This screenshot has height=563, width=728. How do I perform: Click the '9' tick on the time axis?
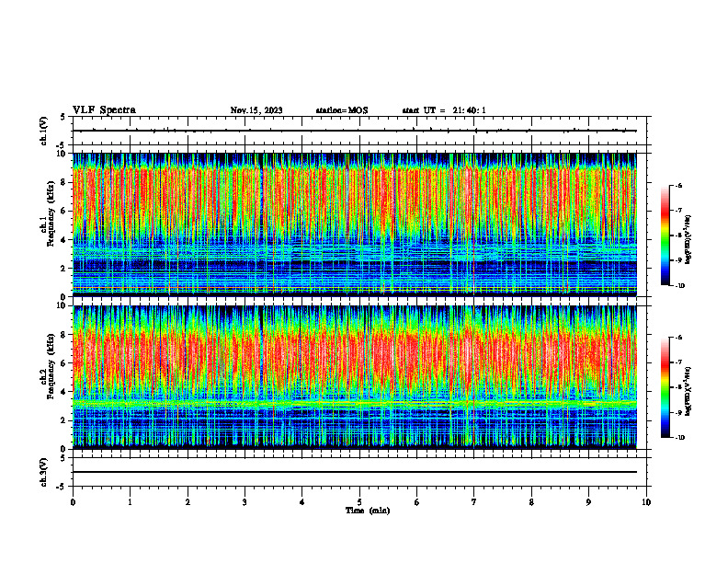coord(588,502)
